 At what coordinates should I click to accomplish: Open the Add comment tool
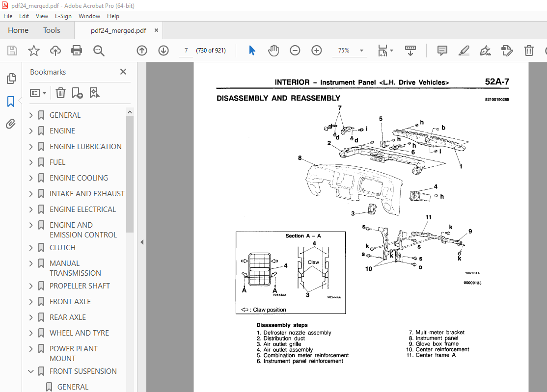pos(442,51)
